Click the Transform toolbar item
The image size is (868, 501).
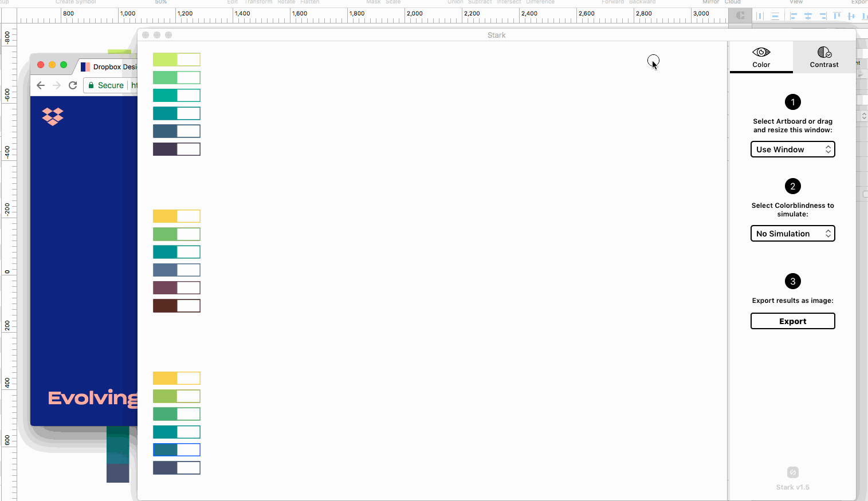tap(258, 2)
